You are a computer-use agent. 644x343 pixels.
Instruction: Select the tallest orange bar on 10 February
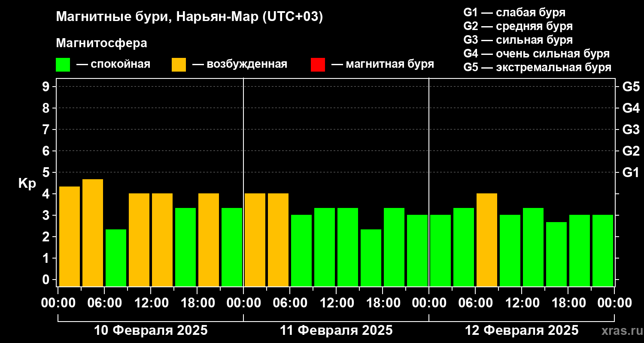(x=93, y=233)
